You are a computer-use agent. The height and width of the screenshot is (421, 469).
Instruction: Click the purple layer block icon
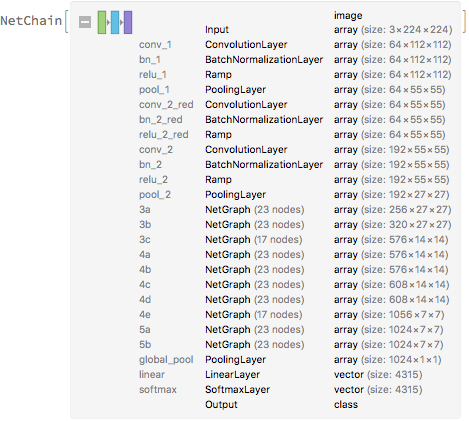point(128,22)
